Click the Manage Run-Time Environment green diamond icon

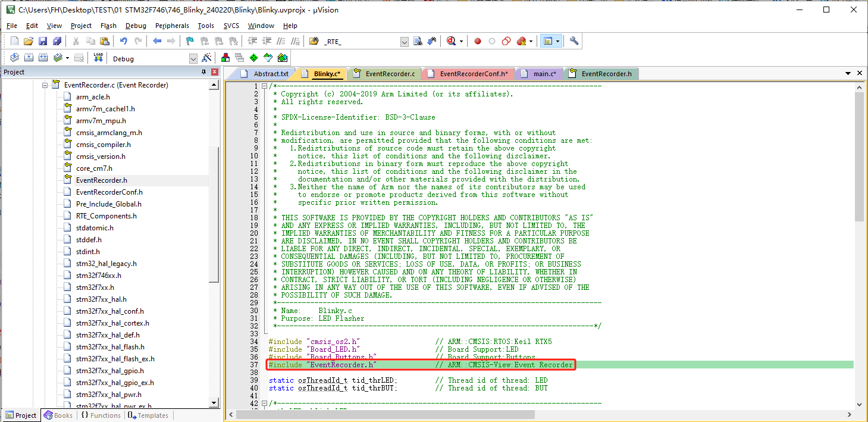[x=254, y=58]
